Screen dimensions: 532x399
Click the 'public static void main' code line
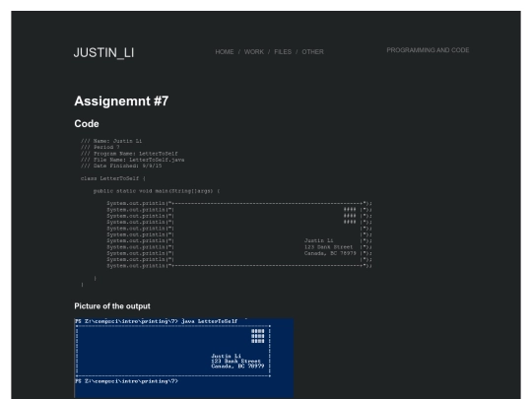pos(157,191)
